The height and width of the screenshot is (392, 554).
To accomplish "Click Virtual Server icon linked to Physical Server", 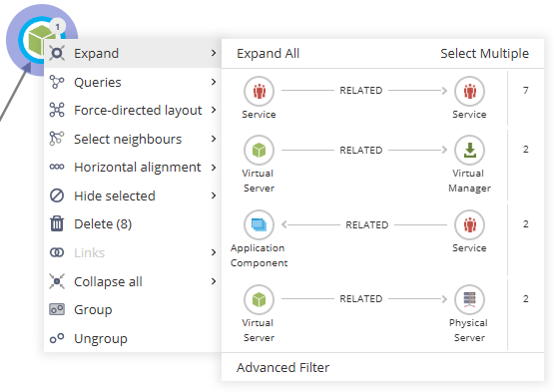I will 259,299.
